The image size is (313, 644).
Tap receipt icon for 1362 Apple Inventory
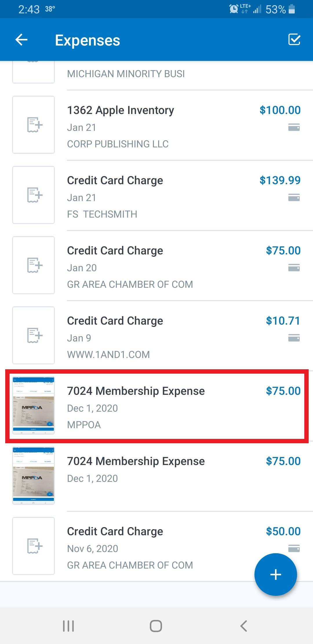click(x=34, y=125)
